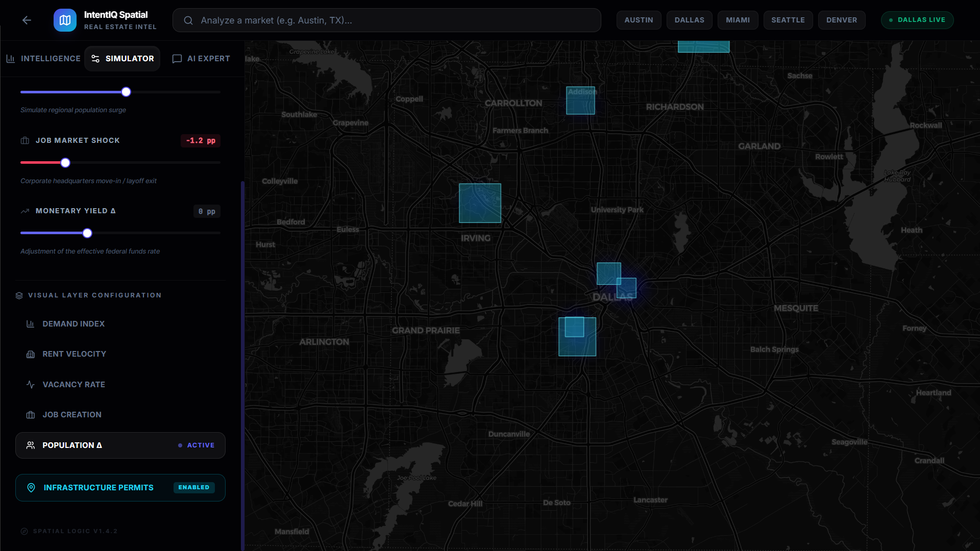
Task: Click the highlighted Irving zone on the map
Action: click(x=480, y=203)
